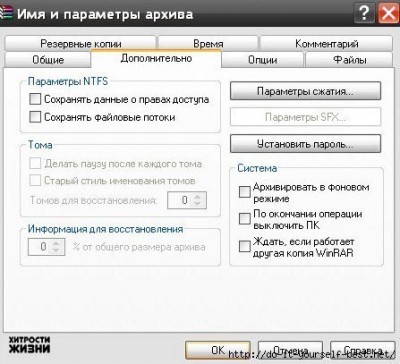Click the WinRAR icon in the title bar

[x=6, y=14]
